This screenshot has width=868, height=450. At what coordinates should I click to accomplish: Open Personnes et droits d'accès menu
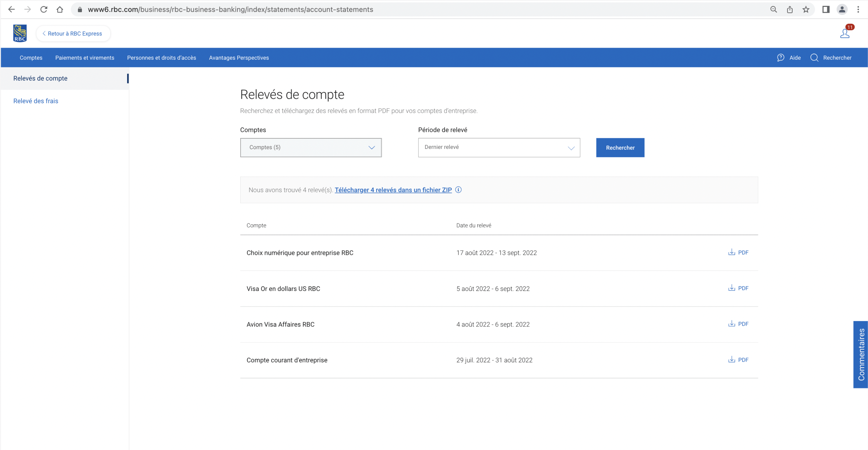click(161, 58)
